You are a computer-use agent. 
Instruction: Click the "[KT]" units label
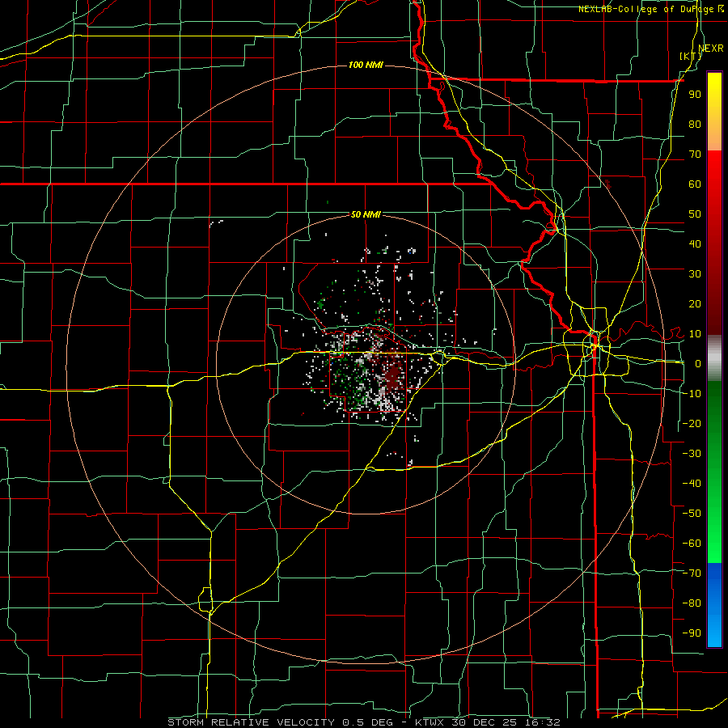690,56
